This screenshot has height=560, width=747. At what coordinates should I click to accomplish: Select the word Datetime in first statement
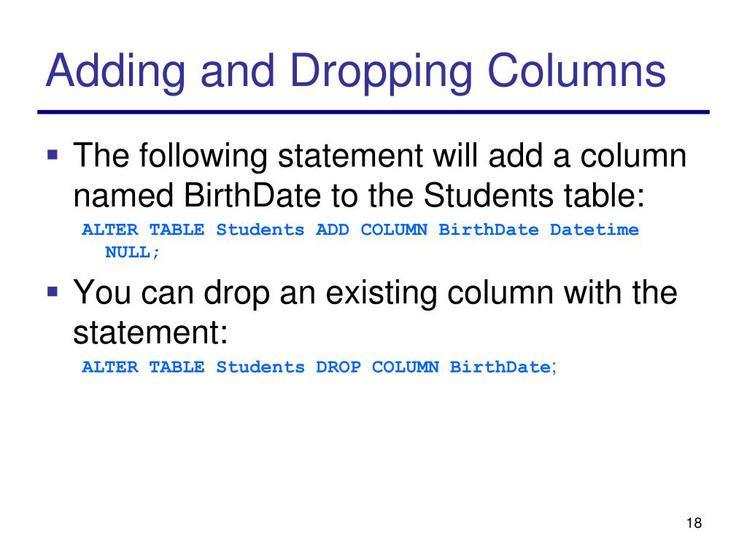594,230
